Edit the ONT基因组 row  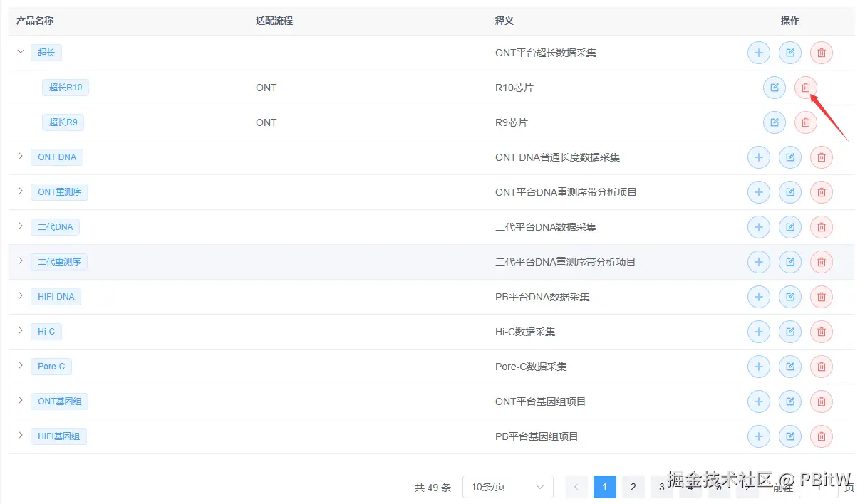click(790, 401)
